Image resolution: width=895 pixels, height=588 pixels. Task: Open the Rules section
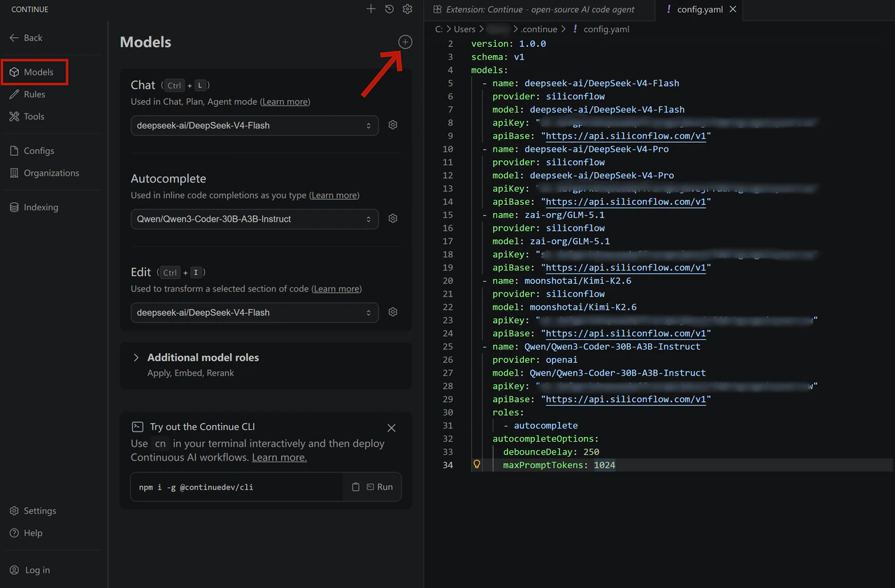pyautogui.click(x=27, y=94)
